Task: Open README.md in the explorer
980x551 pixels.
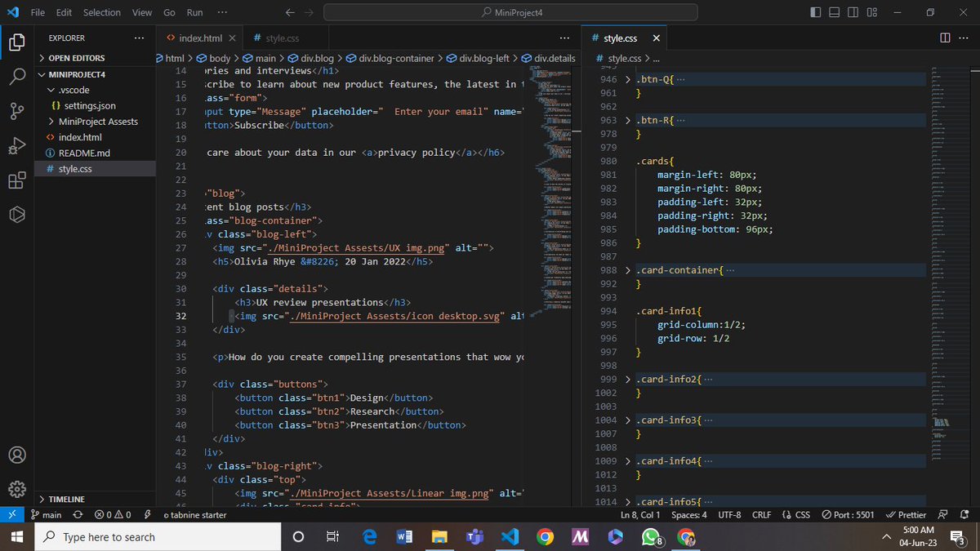Action: pos(83,153)
